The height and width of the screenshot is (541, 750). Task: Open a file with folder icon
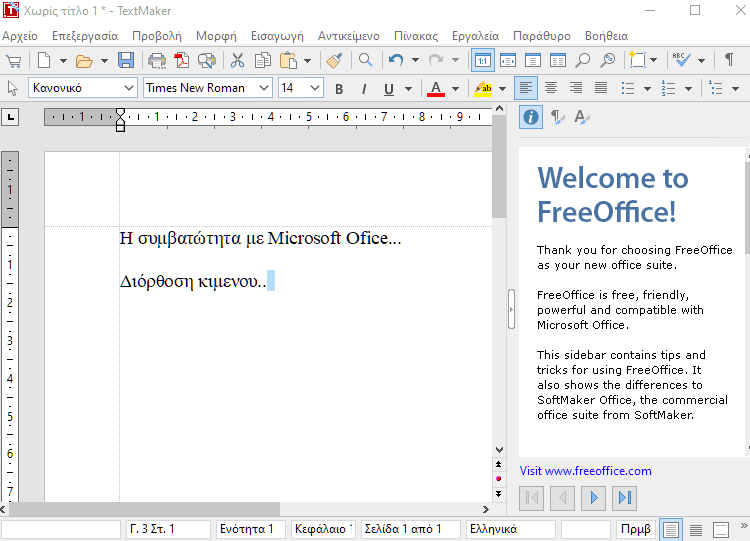[x=84, y=61]
